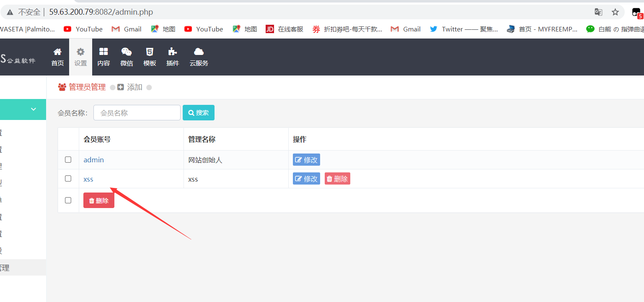Screen dimensions: 644x302
Task: Click the bulk 删除 button below the table
Action: coord(99,200)
